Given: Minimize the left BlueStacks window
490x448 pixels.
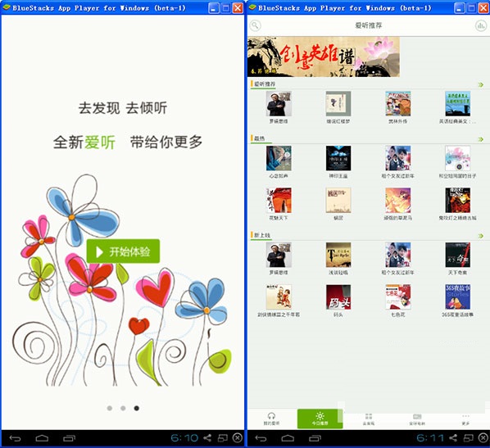Looking at the screenshot, I should point(213,8).
